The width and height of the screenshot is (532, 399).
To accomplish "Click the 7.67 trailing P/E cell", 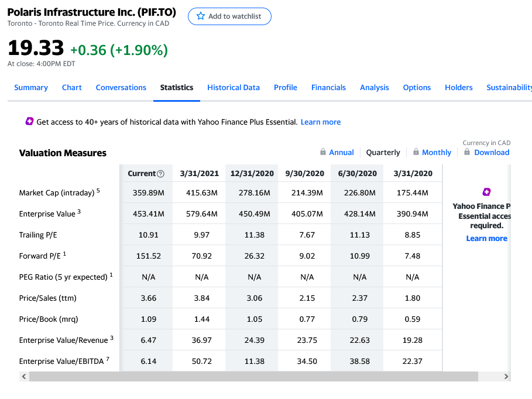I will [x=307, y=235].
